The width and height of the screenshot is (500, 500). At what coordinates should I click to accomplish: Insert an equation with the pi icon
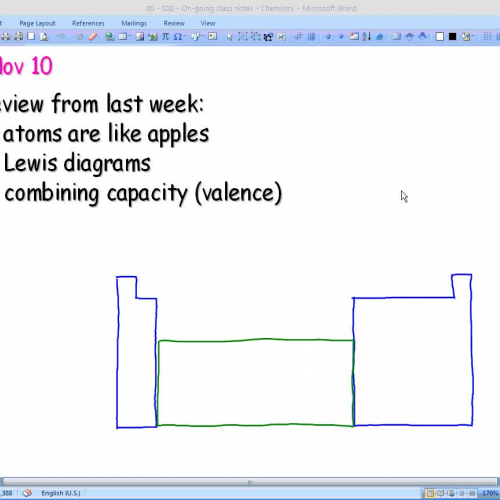165,37
